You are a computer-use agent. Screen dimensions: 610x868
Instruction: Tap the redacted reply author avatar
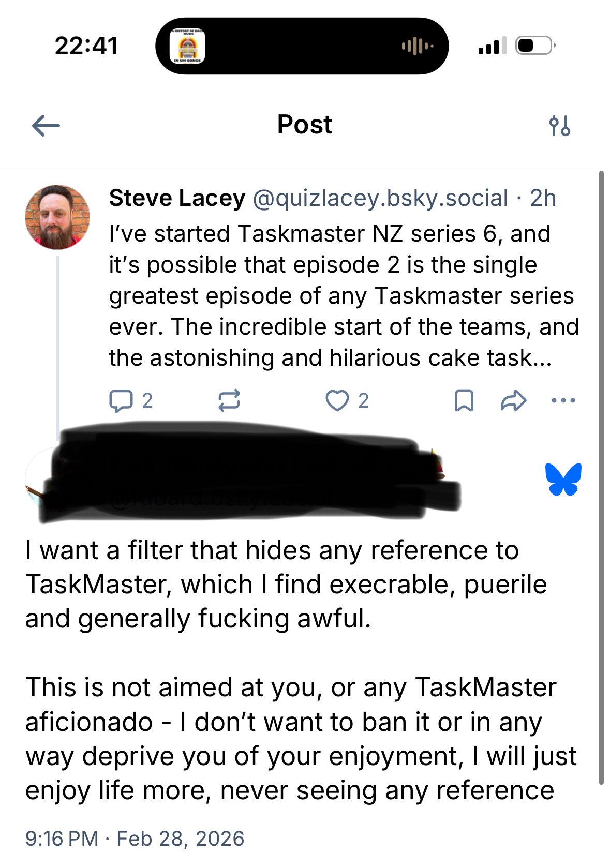37,478
